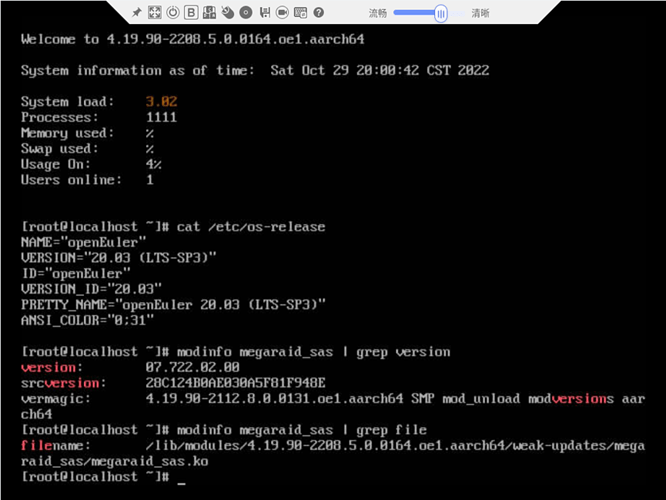Click the 流畅 label left of slider
The height and width of the screenshot is (500, 666).
377,13
